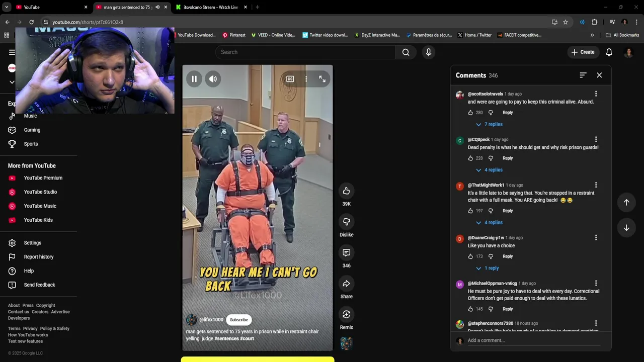Screen dimensions: 644x362
Task: Expand 4 replies under CQSpeck comment
Action: (x=490, y=170)
